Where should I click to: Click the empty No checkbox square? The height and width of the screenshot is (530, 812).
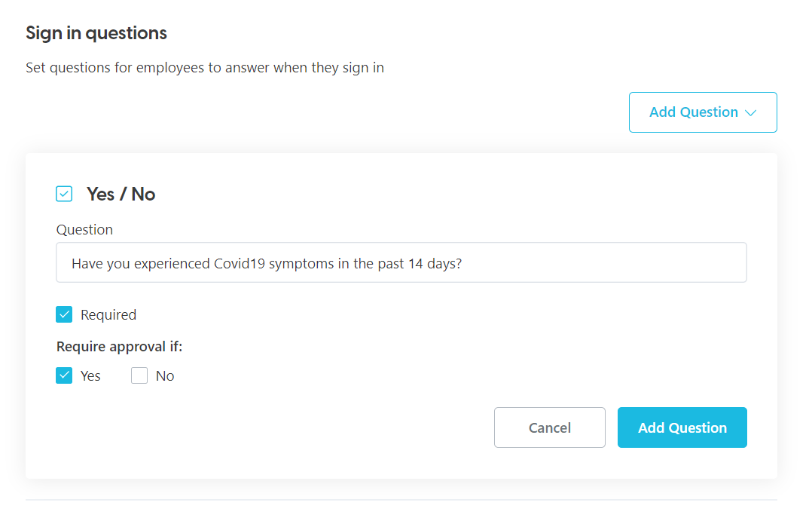pos(139,375)
